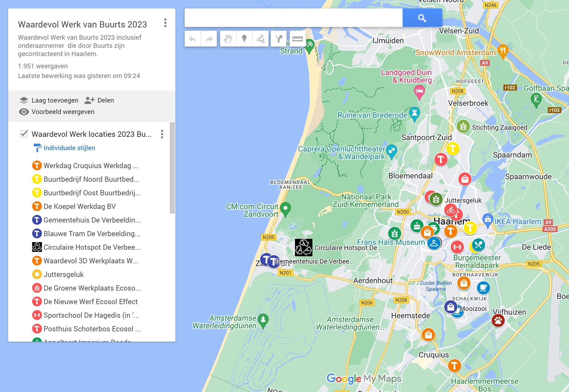Click green cake marker west of Haarlem
Screen dimensions: 569x392
pyautogui.click(x=417, y=226)
